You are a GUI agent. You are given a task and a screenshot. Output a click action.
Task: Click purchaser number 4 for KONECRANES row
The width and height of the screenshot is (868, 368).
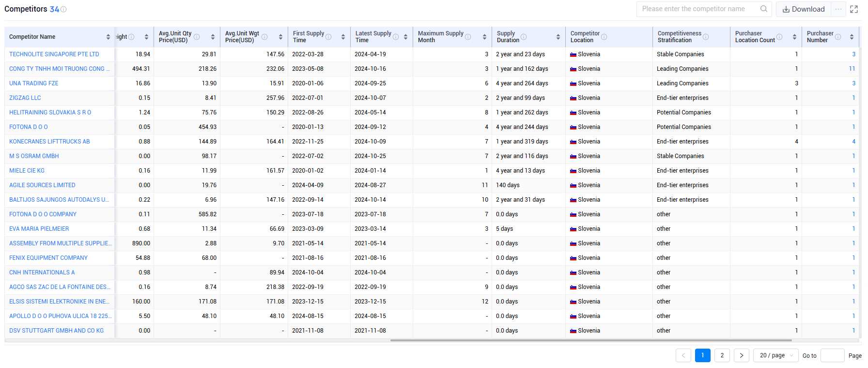pos(854,142)
